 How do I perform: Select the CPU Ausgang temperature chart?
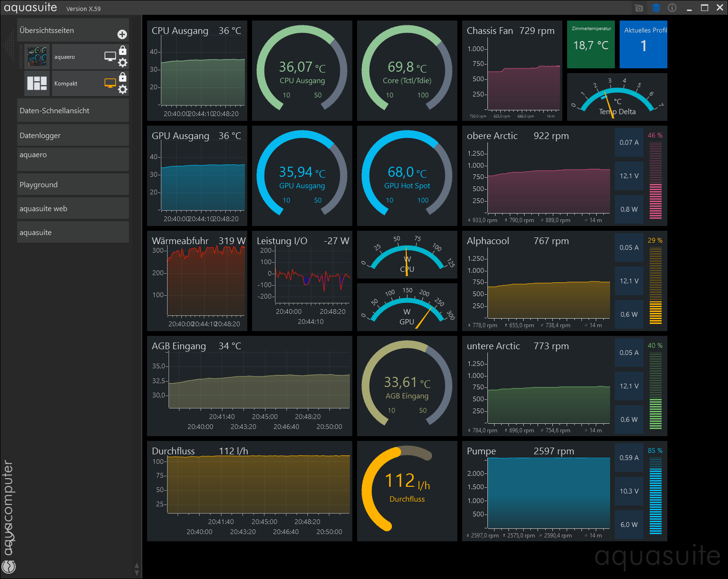pyautogui.click(x=197, y=71)
